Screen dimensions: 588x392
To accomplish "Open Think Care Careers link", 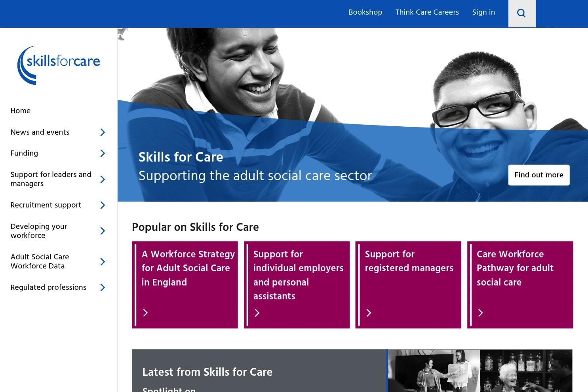I will point(427,13).
